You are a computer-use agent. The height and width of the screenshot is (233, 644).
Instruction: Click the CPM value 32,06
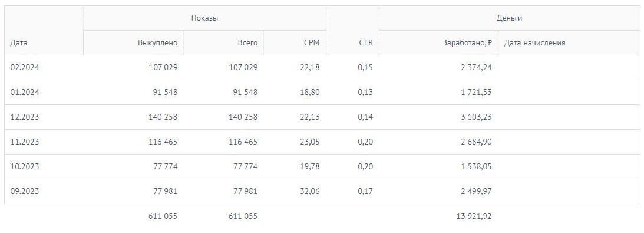click(310, 191)
